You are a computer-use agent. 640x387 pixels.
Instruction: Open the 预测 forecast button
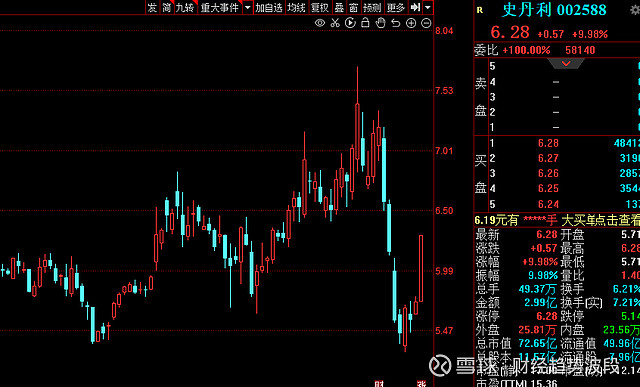click(x=372, y=7)
